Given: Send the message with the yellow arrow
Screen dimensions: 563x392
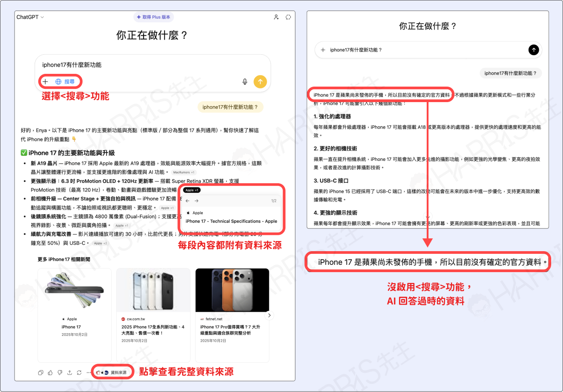Looking at the screenshot, I should (260, 81).
